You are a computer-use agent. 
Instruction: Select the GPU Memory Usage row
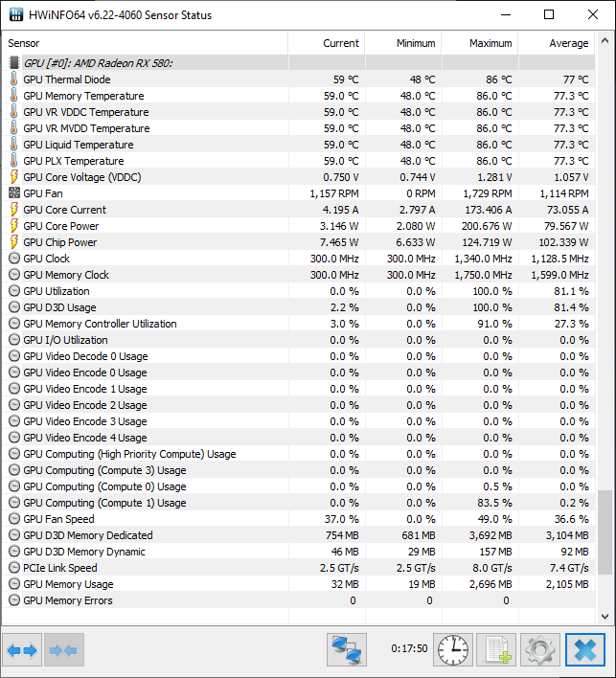click(x=299, y=584)
